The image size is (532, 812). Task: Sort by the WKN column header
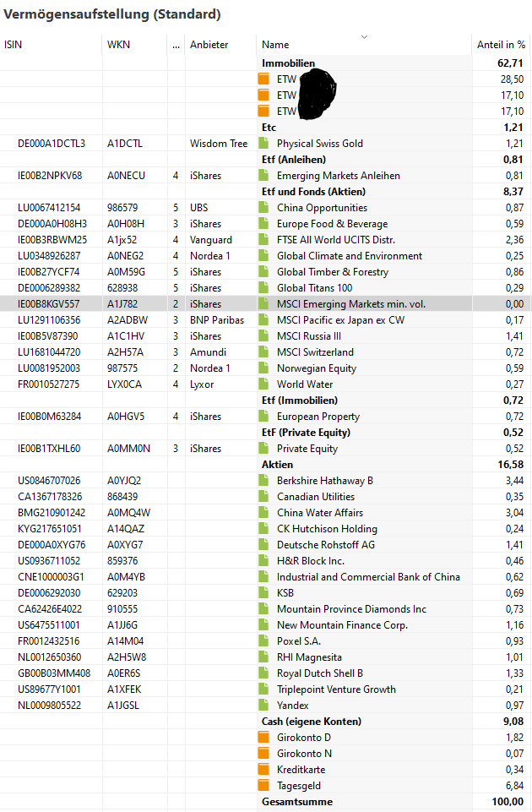117,45
